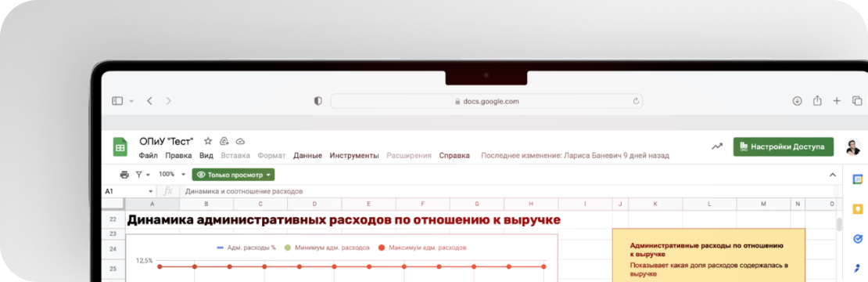
Task: Open the Safari share icon
Action: pos(817,100)
